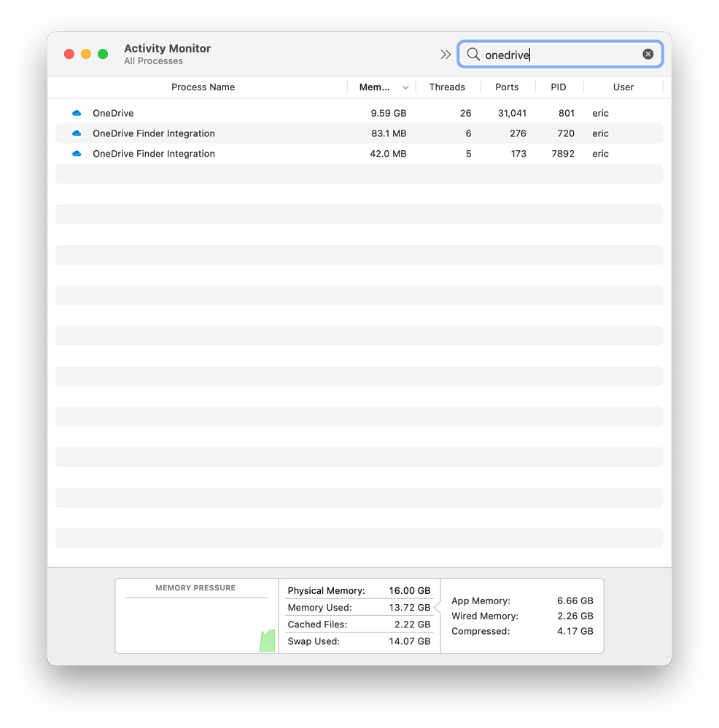Image resolution: width=719 pixels, height=728 pixels.
Task: Click the Swap Used 14.07 GB value
Action: pos(410,641)
